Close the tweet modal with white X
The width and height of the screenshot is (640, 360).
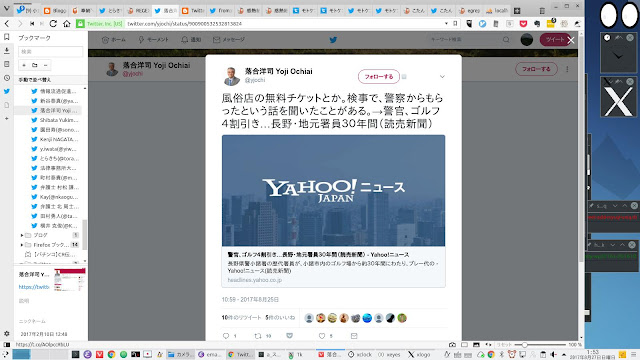click(571, 40)
